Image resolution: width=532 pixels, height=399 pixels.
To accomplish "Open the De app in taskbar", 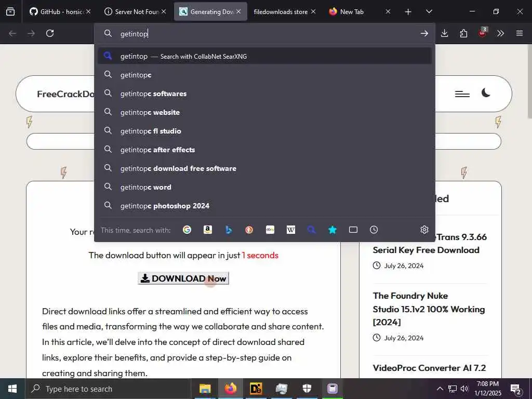I will (x=256, y=389).
